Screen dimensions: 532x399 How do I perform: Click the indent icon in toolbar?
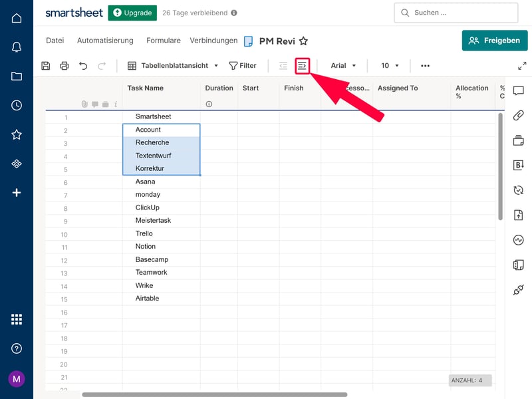click(x=303, y=66)
